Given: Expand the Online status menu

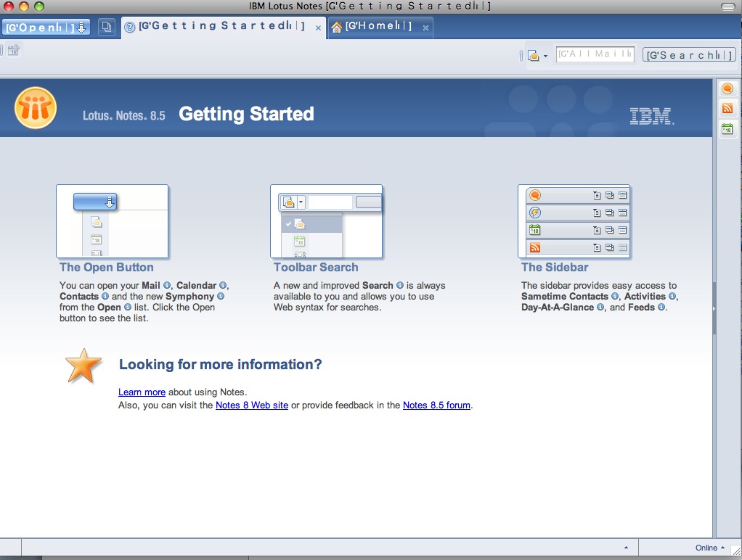Looking at the screenshot, I should coord(710,548).
